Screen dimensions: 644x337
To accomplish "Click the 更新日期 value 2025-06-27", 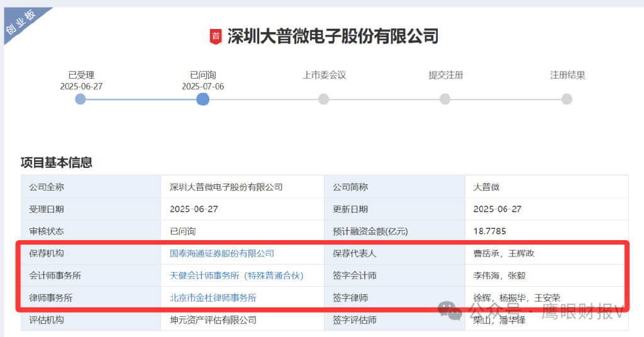I will (497, 209).
